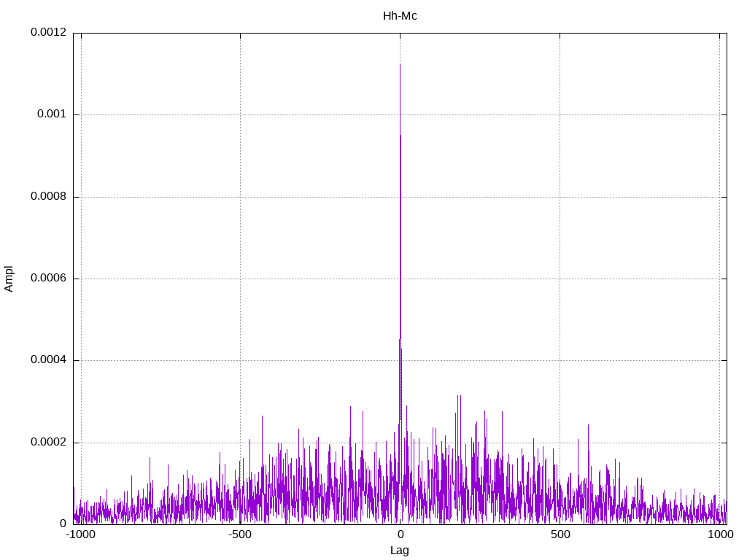Select the "Lag" x-axis label
This screenshot has height=560, width=747.
tap(400, 551)
